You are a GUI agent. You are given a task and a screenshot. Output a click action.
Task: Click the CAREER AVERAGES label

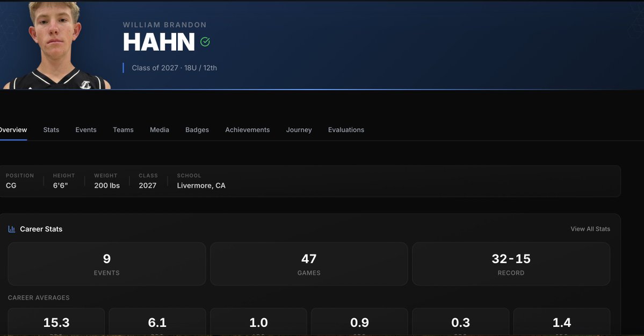(39, 297)
